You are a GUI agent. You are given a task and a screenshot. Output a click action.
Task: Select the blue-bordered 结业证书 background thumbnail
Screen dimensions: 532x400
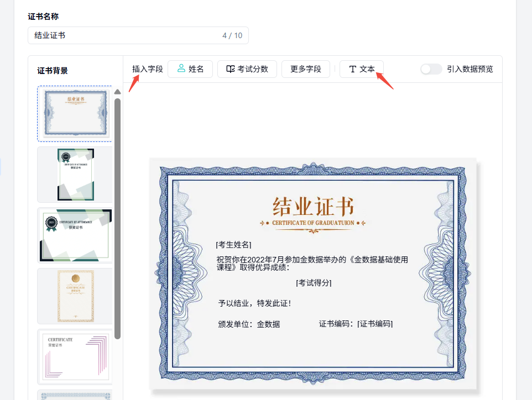(75, 114)
